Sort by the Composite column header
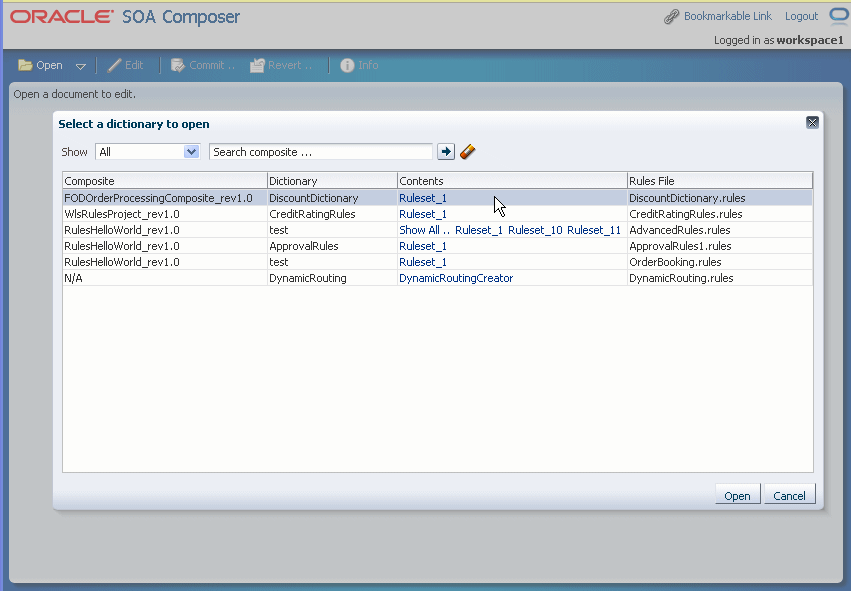Image resolution: width=851 pixels, height=591 pixels. point(165,181)
